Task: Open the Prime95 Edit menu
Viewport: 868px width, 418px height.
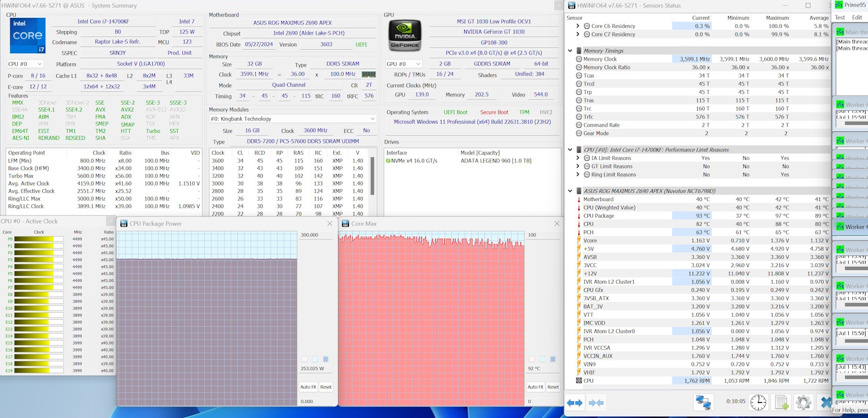Action: (x=857, y=17)
